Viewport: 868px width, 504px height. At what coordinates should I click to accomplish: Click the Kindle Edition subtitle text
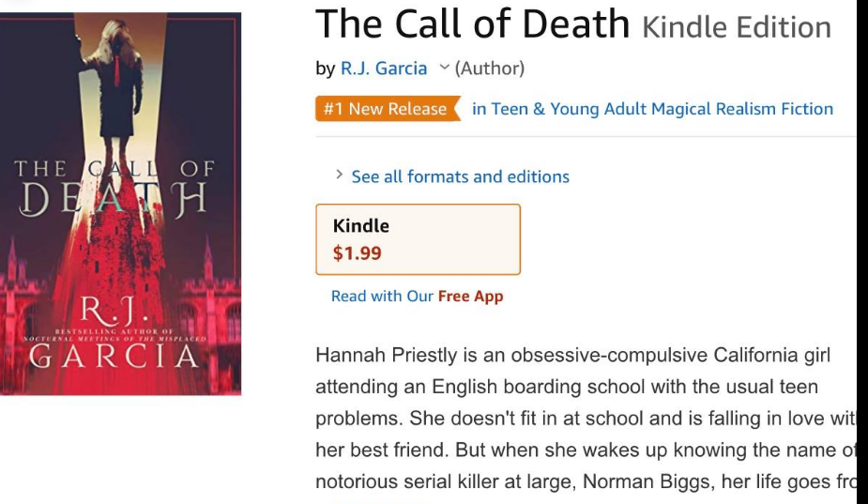[x=737, y=28]
